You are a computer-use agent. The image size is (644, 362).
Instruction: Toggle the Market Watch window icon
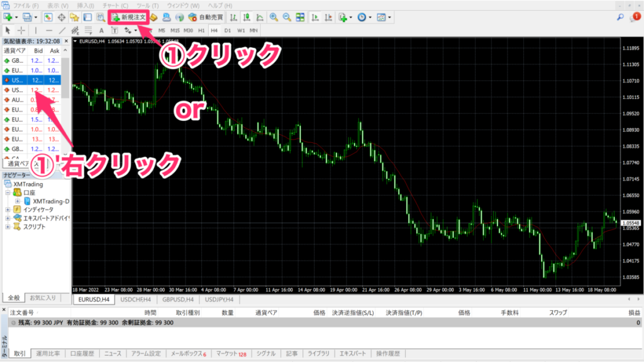tap(48, 17)
